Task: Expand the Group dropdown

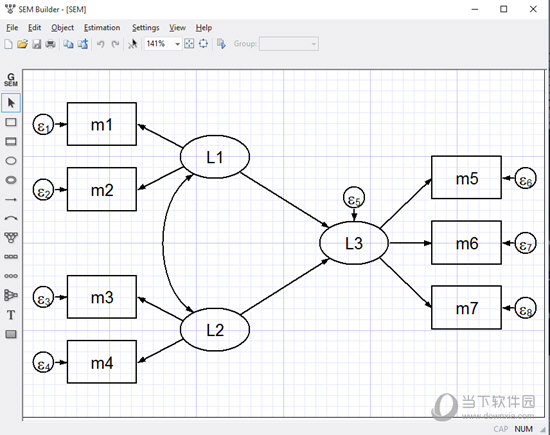Action: tap(289, 44)
